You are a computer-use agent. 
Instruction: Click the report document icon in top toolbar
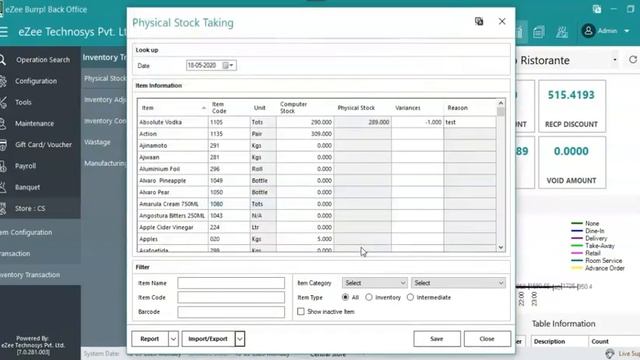538,32
